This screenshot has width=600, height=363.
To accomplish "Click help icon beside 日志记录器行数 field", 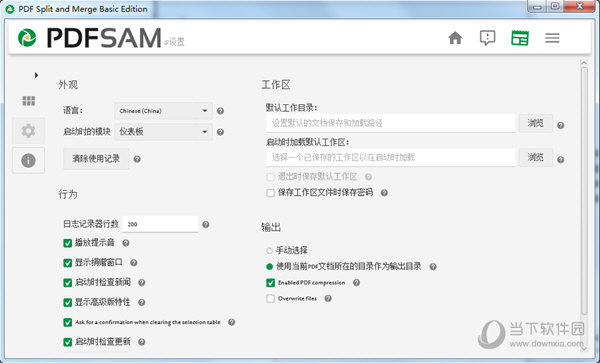I will (205, 224).
